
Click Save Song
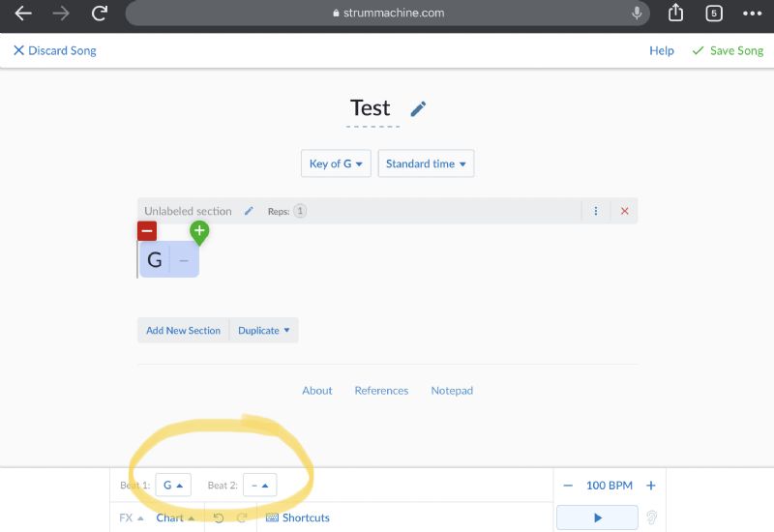tap(728, 50)
